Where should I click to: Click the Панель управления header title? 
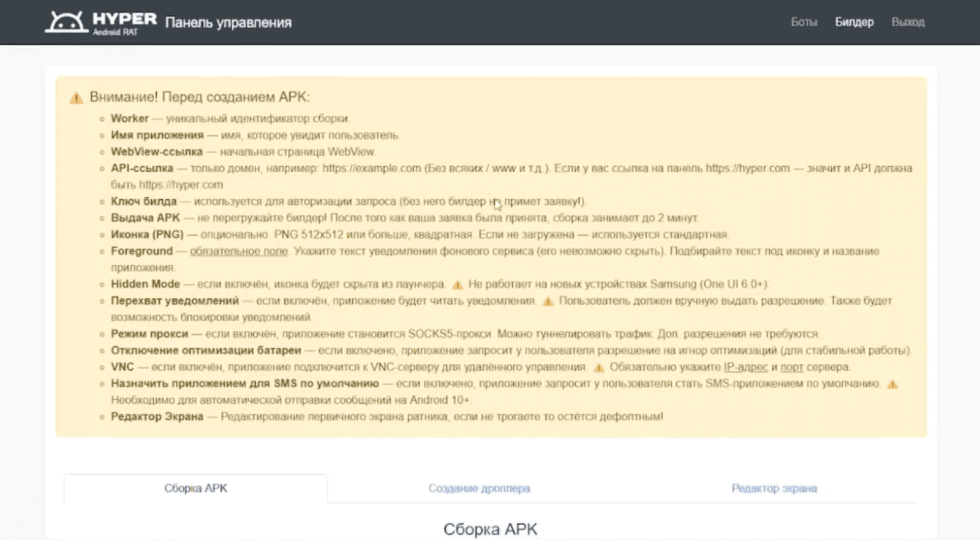click(x=228, y=23)
